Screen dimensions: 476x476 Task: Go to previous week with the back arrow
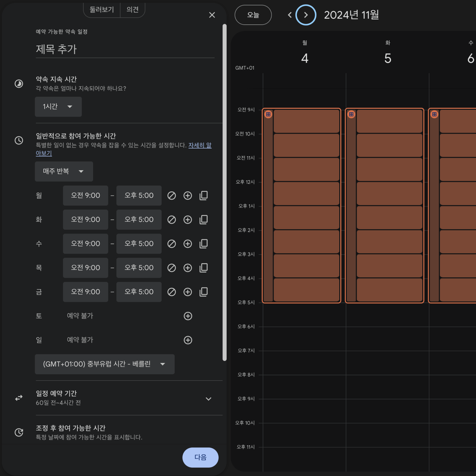[290, 15]
